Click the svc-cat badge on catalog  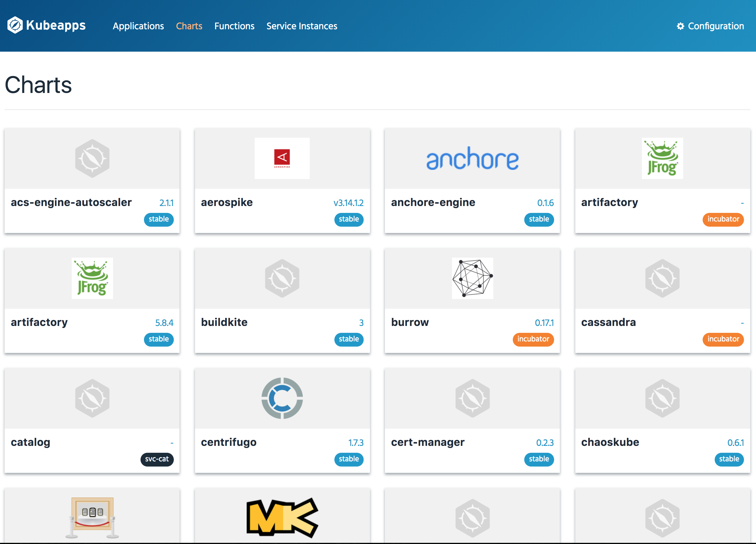[157, 459]
